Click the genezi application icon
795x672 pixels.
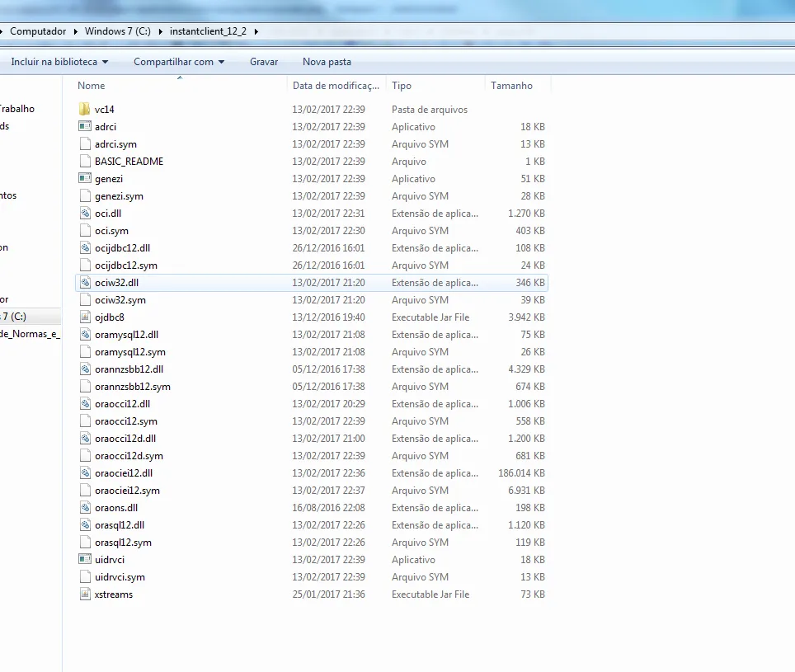pyautogui.click(x=85, y=178)
